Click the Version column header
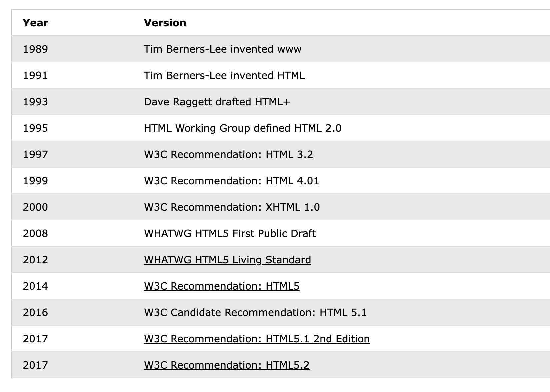 (x=165, y=23)
